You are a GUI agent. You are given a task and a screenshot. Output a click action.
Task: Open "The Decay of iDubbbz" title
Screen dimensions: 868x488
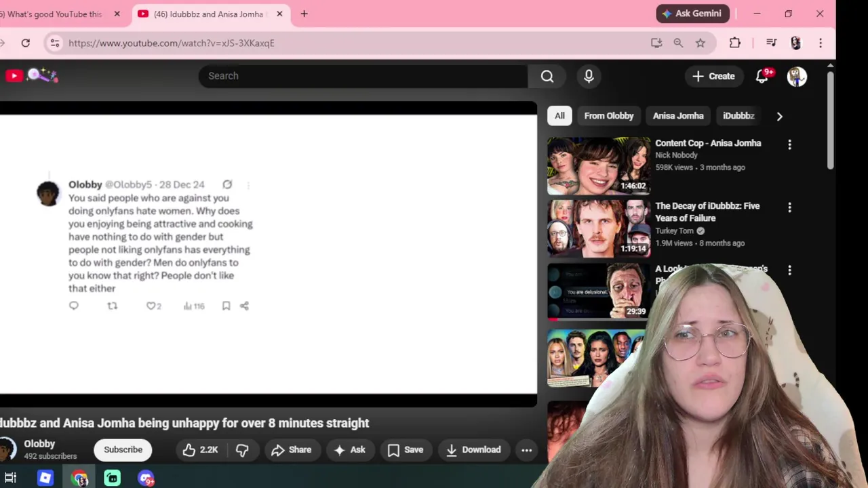coord(707,212)
